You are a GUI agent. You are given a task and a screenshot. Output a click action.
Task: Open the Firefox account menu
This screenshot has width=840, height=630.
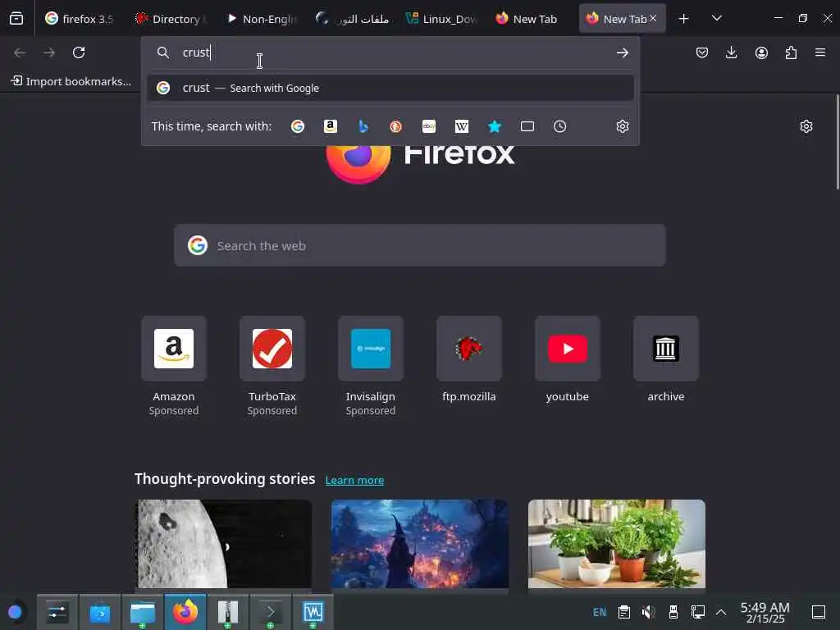click(761, 52)
